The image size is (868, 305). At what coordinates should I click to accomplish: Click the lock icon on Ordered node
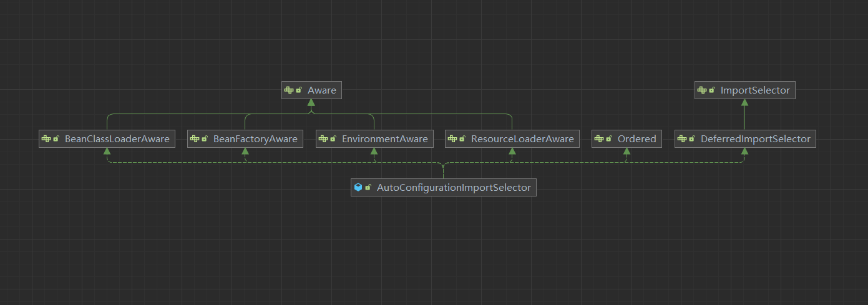click(x=608, y=139)
